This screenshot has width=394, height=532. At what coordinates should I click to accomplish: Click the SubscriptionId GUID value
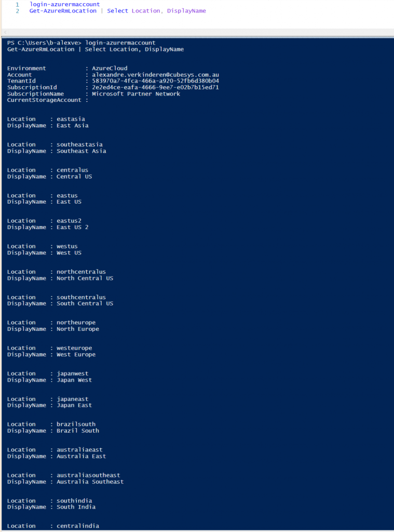point(155,87)
